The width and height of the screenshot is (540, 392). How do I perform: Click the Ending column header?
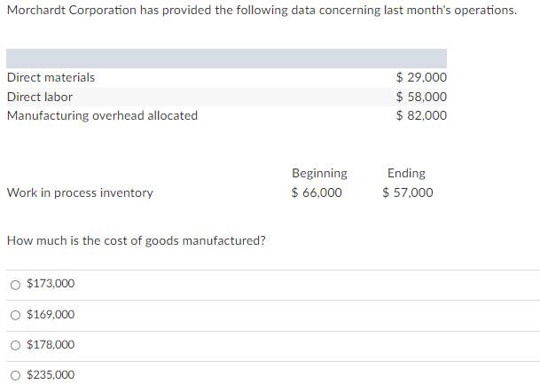click(x=406, y=173)
